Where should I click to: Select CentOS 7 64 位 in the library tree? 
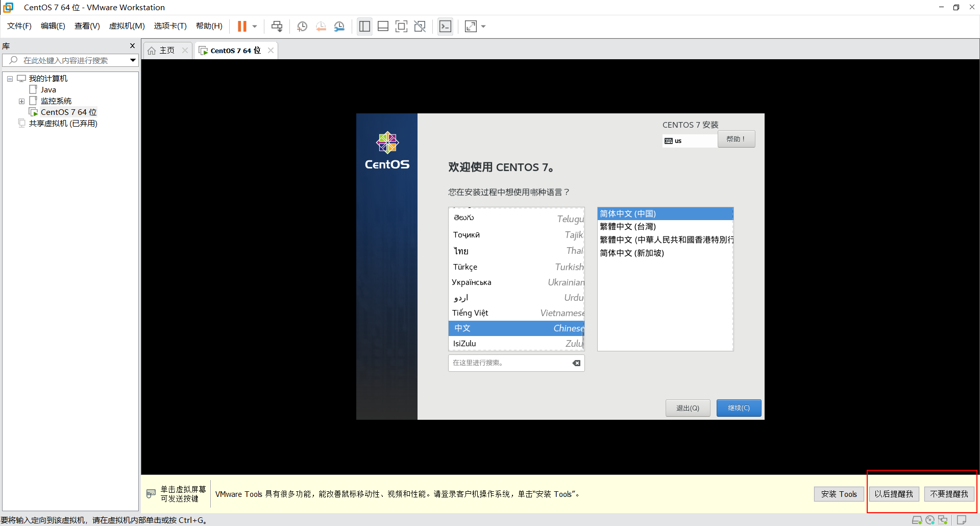click(x=68, y=112)
